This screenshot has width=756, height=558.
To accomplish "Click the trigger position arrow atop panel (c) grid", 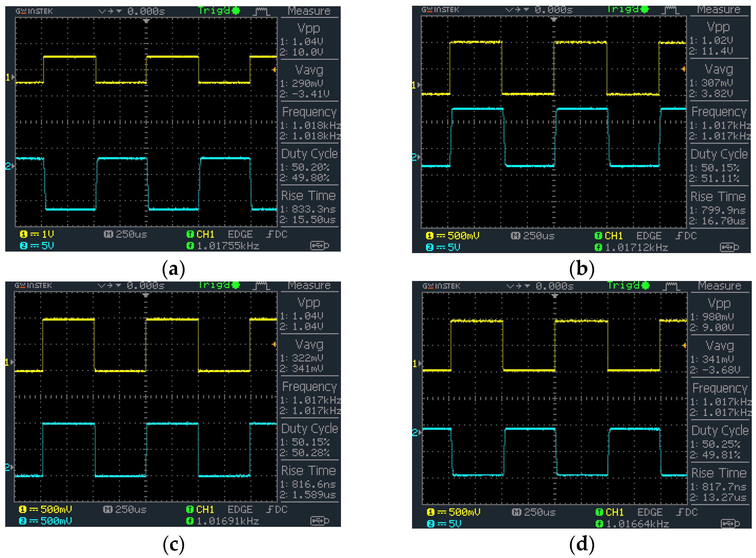I will pos(146,295).
